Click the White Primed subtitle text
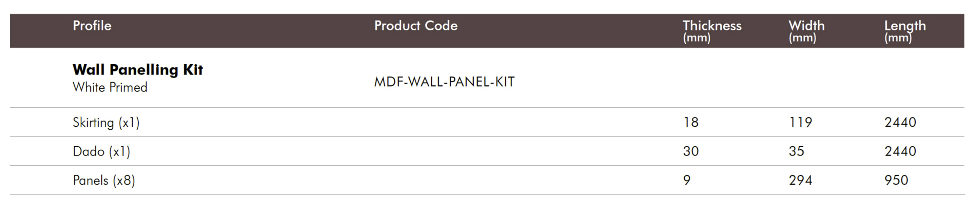The image size is (980, 212). click(x=110, y=87)
